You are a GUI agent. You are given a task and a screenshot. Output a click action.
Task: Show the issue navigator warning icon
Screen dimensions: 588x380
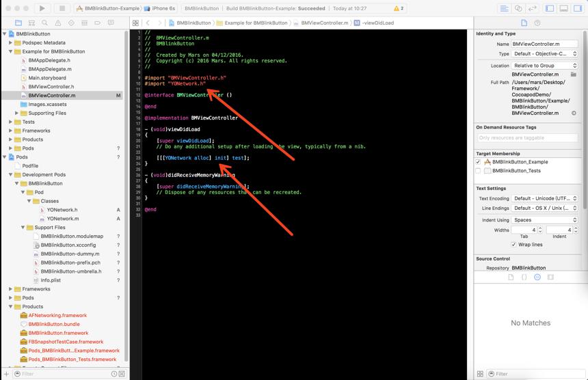pos(58,23)
